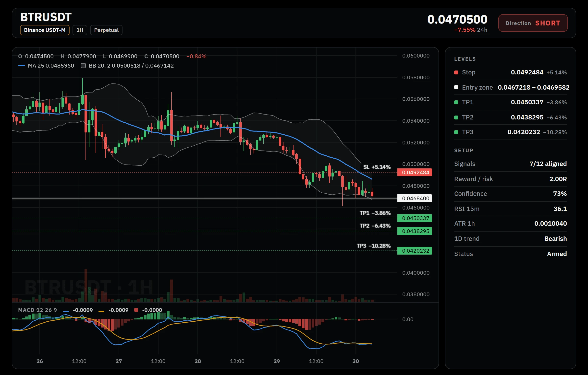The height and width of the screenshot is (375, 588).
Task: Click the MA 25 blue line legend marker
Action: click(22, 66)
